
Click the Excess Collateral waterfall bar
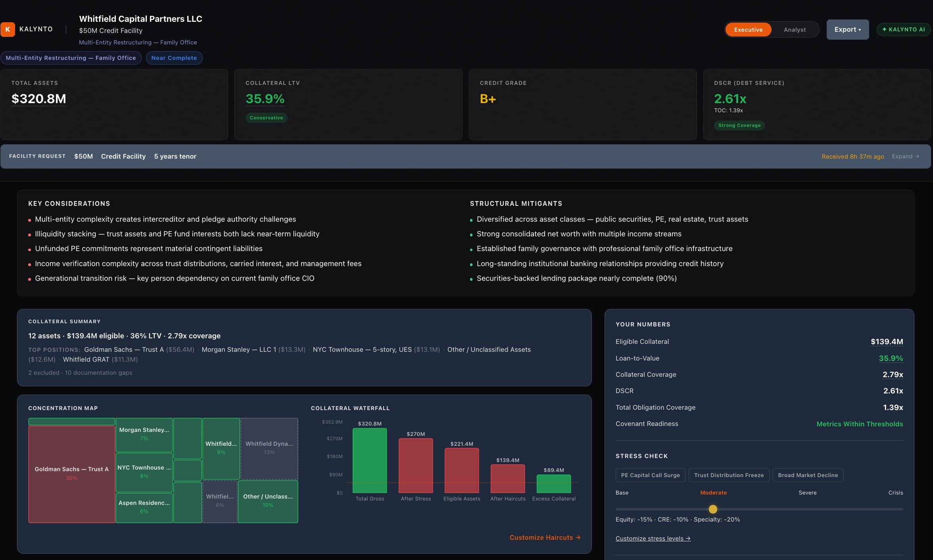tap(554, 484)
